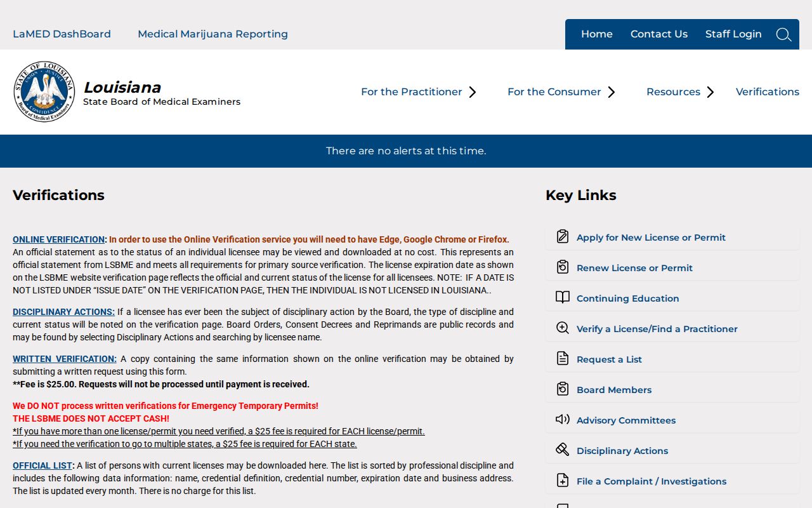Open Staff Login
The width and height of the screenshot is (812, 508).
tap(733, 34)
